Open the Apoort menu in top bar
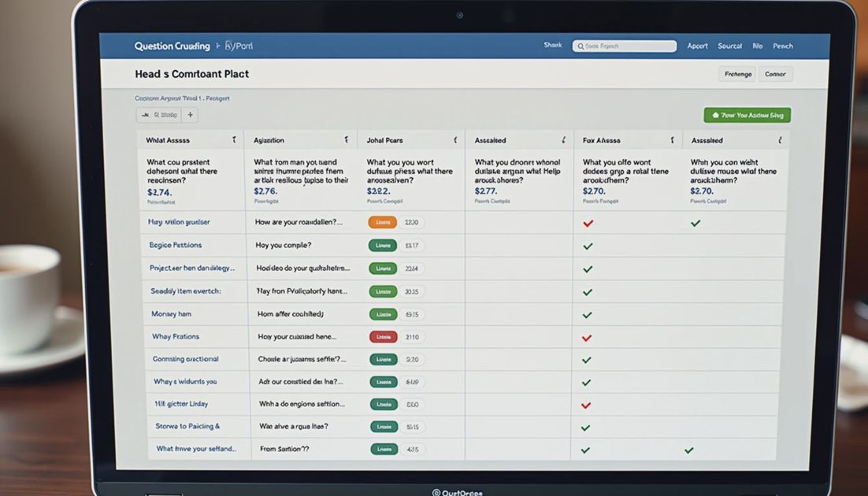 (x=698, y=46)
